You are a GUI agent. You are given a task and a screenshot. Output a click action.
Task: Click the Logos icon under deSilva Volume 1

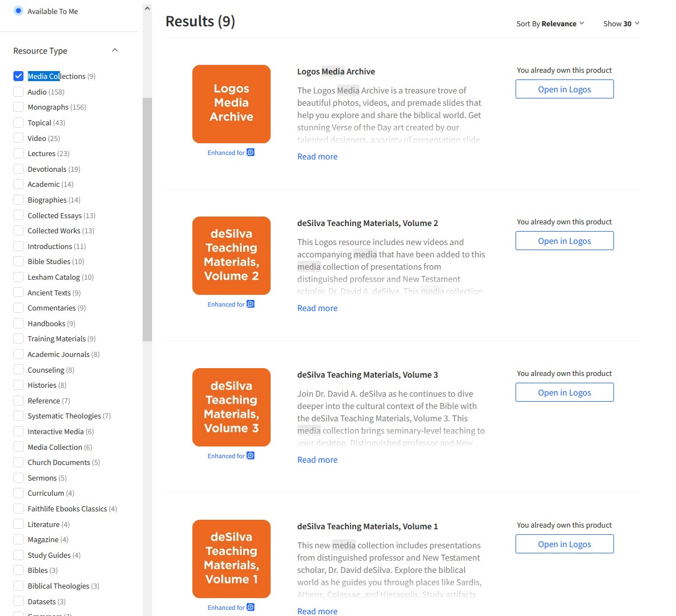250,607
